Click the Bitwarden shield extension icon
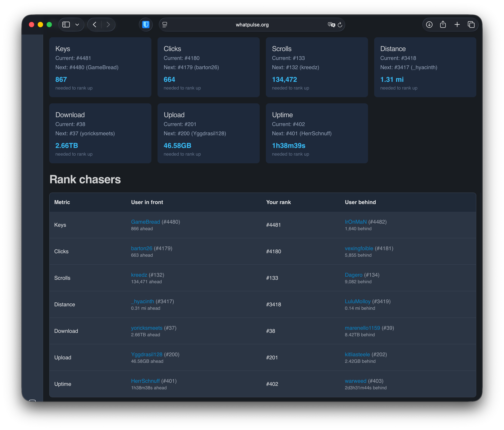The width and height of the screenshot is (504, 430). click(146, 25)
